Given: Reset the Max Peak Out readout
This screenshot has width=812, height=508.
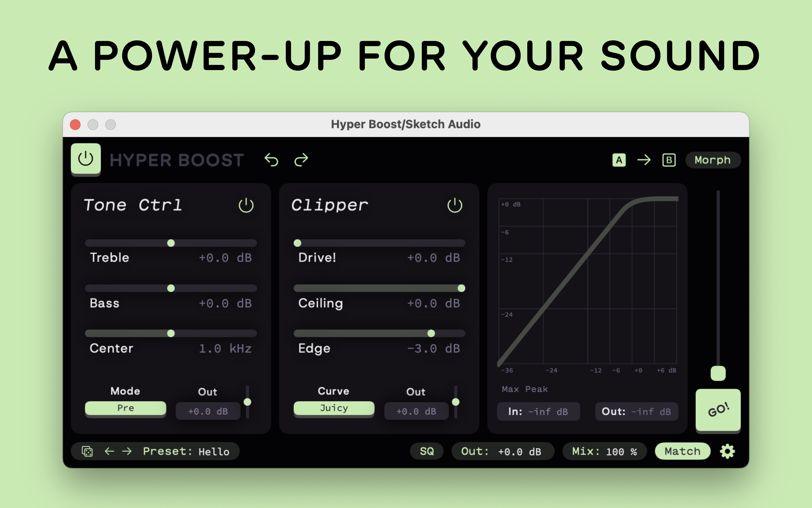Looking at the screenshot, I should [637, 411].
